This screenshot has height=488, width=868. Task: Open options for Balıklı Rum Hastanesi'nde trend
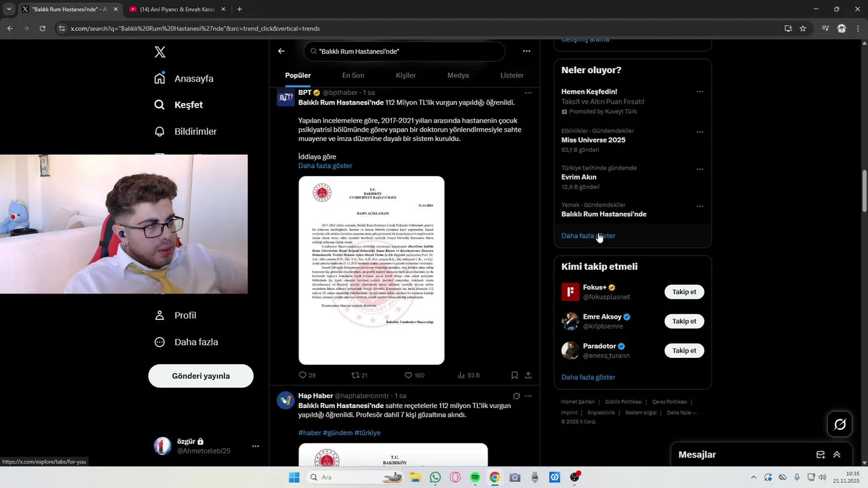pyautogui.click(x=700, y=207)
